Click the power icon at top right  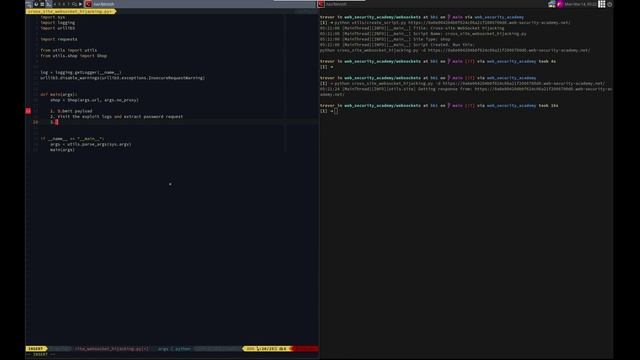pyautogui.click(x=610, y=4)
